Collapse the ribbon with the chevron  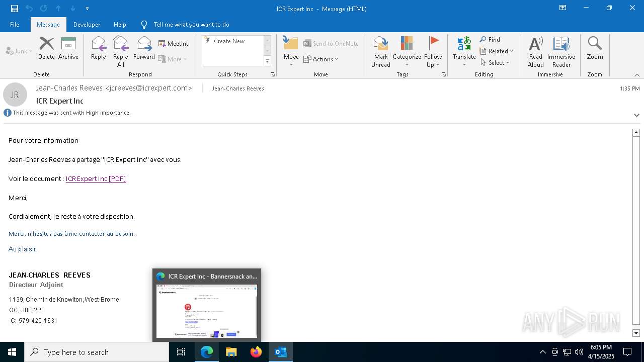coord(637,75)
